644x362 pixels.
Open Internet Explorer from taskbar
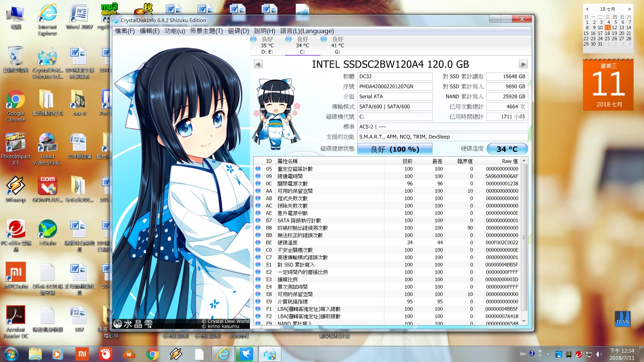pyautogui.click(x=223, y=354)
